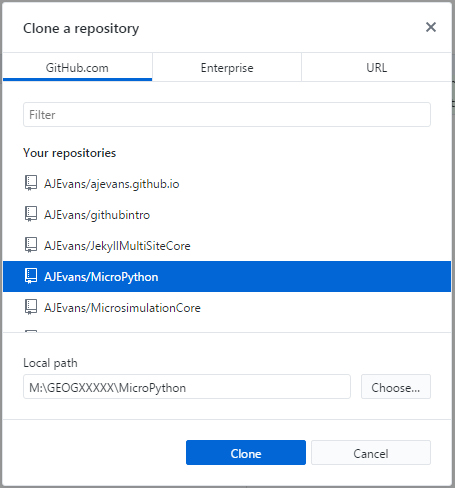Choose the AJEvans/JekyllMultiSiteCore repository
Screen dimensions: 455x488
pyautogui.click(x=227, y=246)
